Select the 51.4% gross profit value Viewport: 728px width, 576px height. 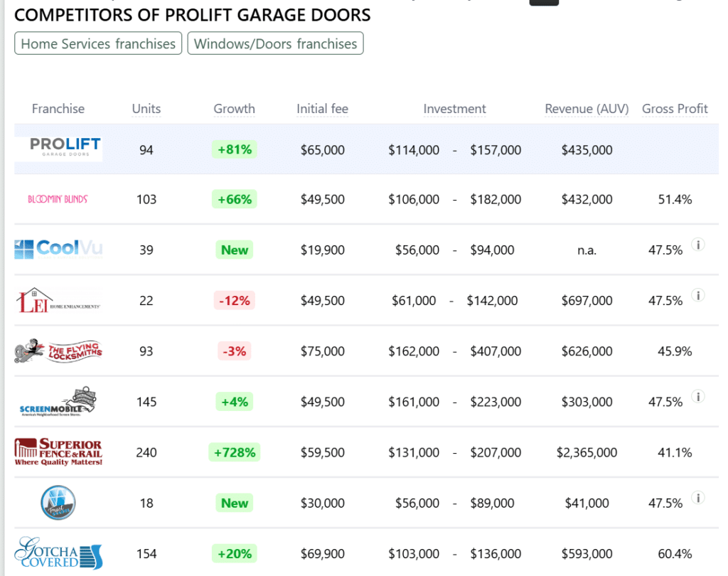click(x=675, y=199)
